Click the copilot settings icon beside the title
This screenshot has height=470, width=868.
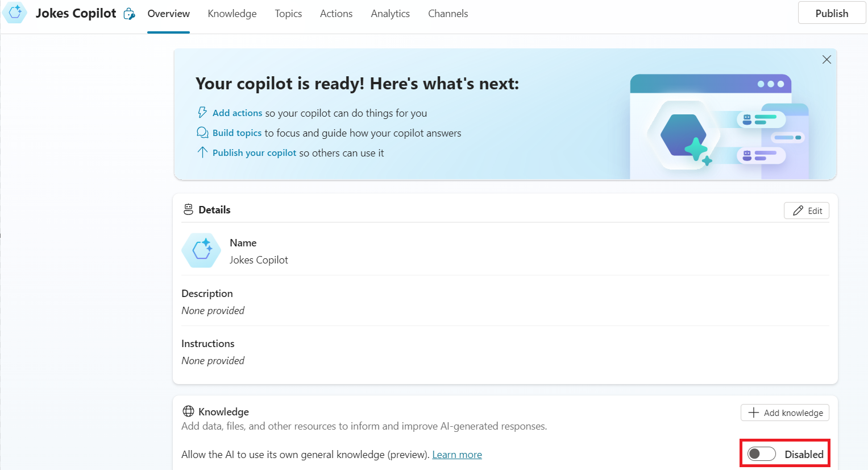coord(130,14)
